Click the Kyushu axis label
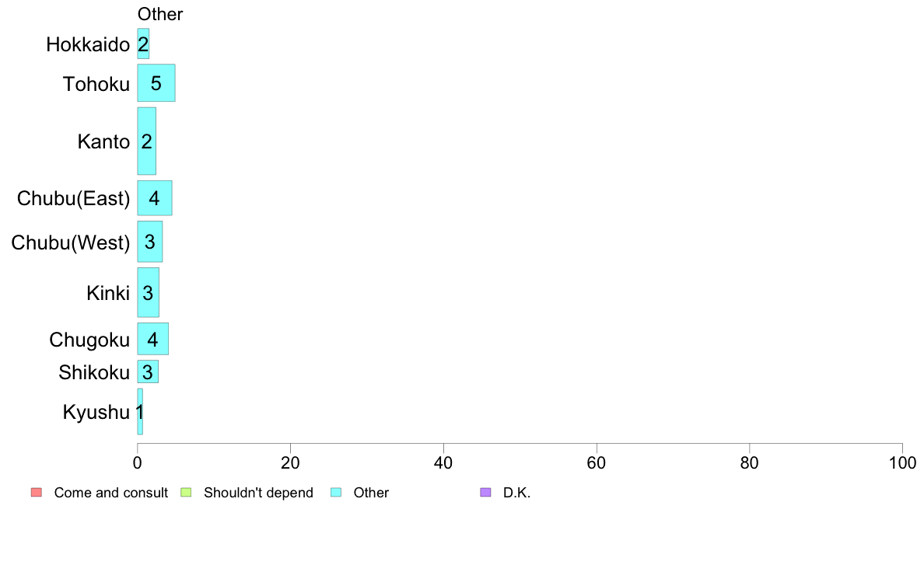Screen dimensions: 924x572 point(96,413)
